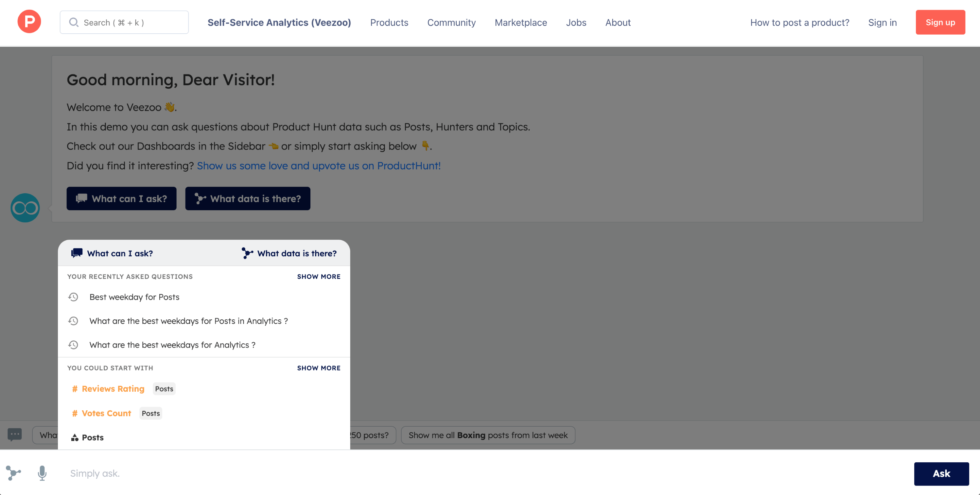Focus the top Search field

click(124, 23)
